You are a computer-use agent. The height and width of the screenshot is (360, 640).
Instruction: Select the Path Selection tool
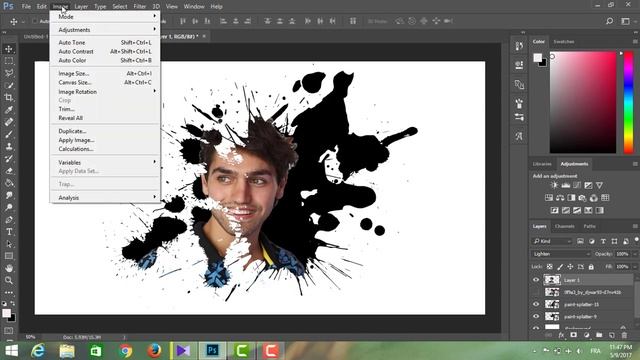tap(9, 244)
